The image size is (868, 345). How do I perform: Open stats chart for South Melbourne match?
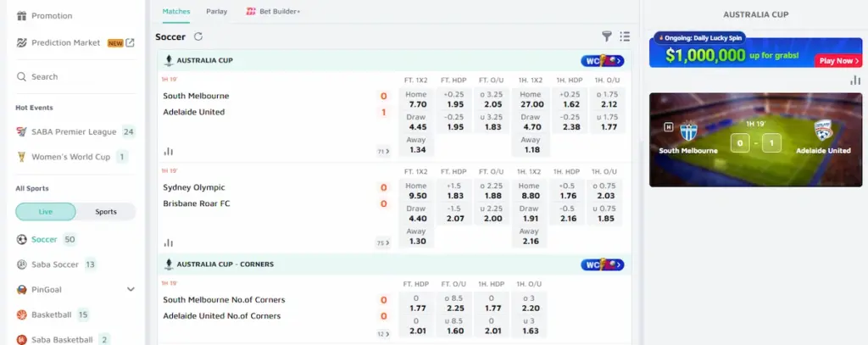[x=169, y=151]
